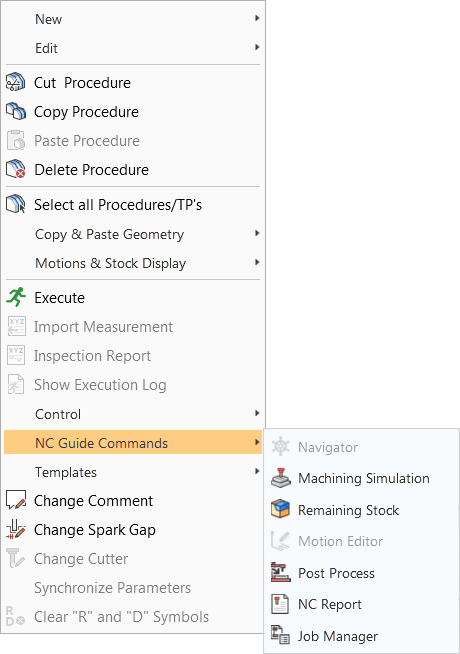
Task: Expand the New submenu arrow
Action: coord(257,18)
